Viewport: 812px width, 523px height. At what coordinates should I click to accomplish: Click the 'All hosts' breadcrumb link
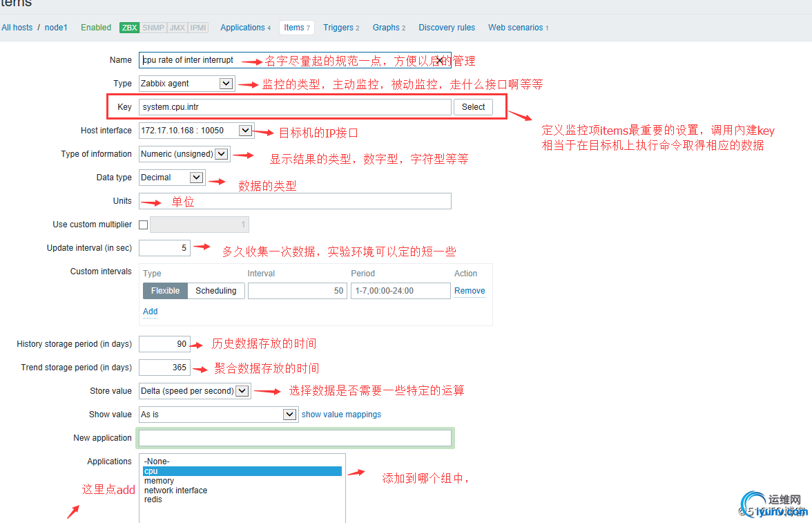coord(17,28)
